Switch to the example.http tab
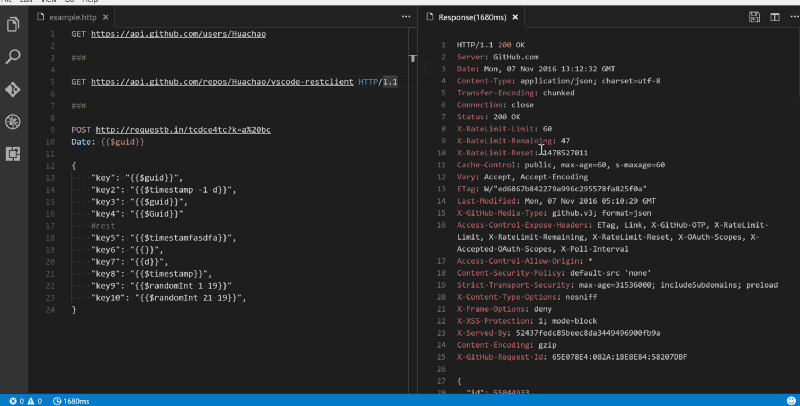Image resolution: width=800 pixels, height=406 pixels. 72,17
